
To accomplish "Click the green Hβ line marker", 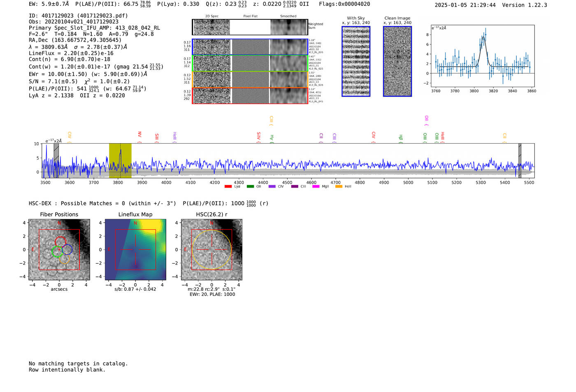I will (x=401, y=137).
